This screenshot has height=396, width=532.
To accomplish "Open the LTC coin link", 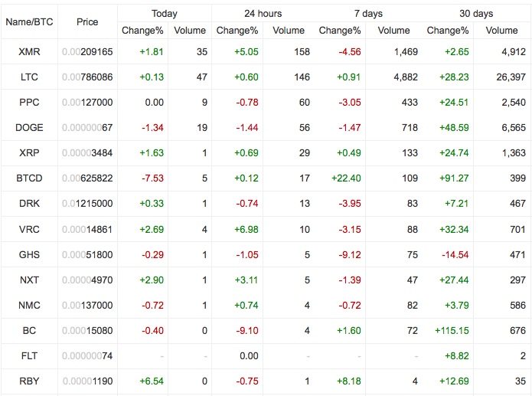I will coord(29,77).
